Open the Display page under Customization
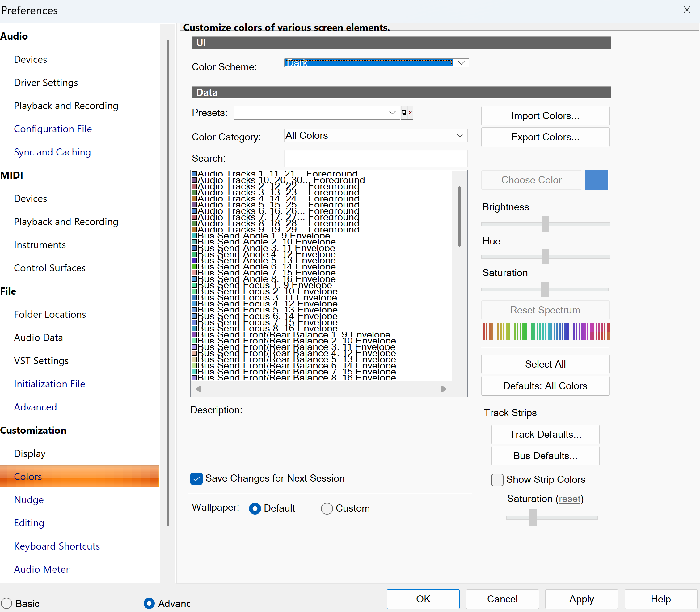This screenshot has width=700, height=612. coord(30,453)
